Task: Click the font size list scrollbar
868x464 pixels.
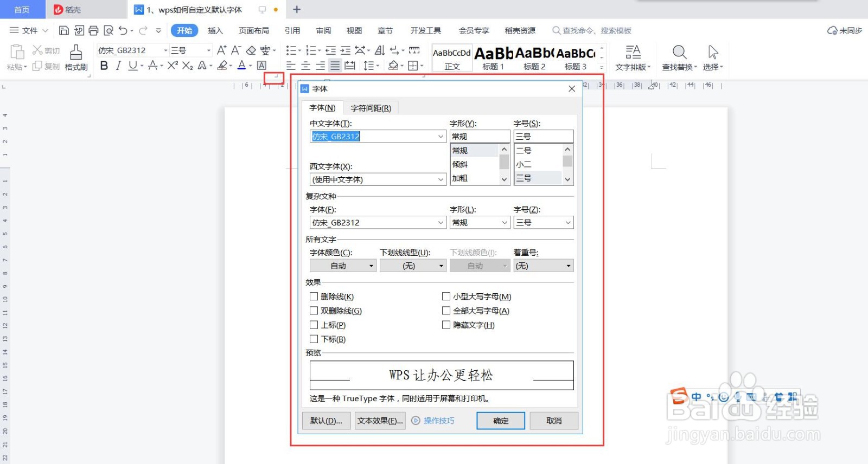Action: coord(567,164)
